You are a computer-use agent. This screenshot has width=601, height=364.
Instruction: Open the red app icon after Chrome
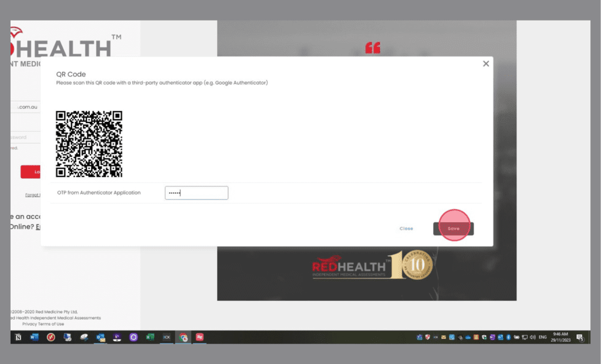pos(200,338)
